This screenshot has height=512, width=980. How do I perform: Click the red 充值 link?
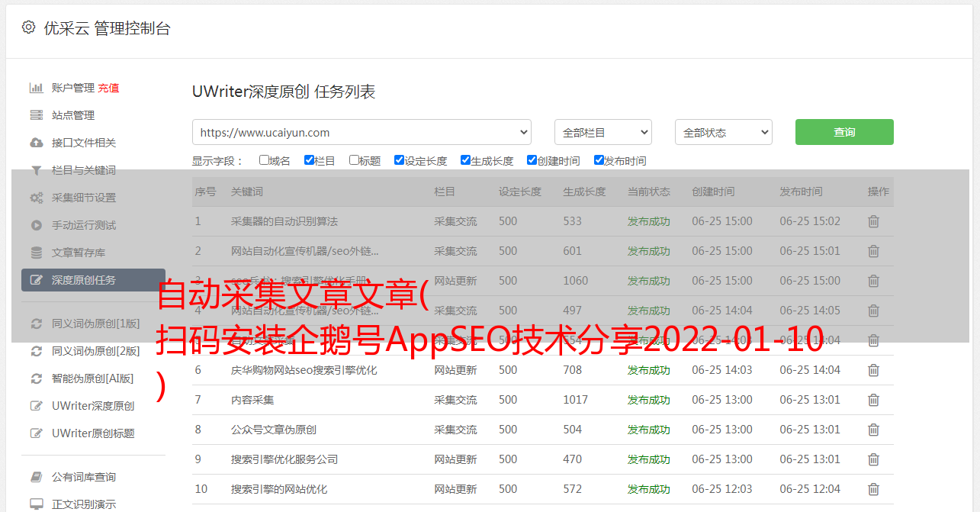point(108,88)
